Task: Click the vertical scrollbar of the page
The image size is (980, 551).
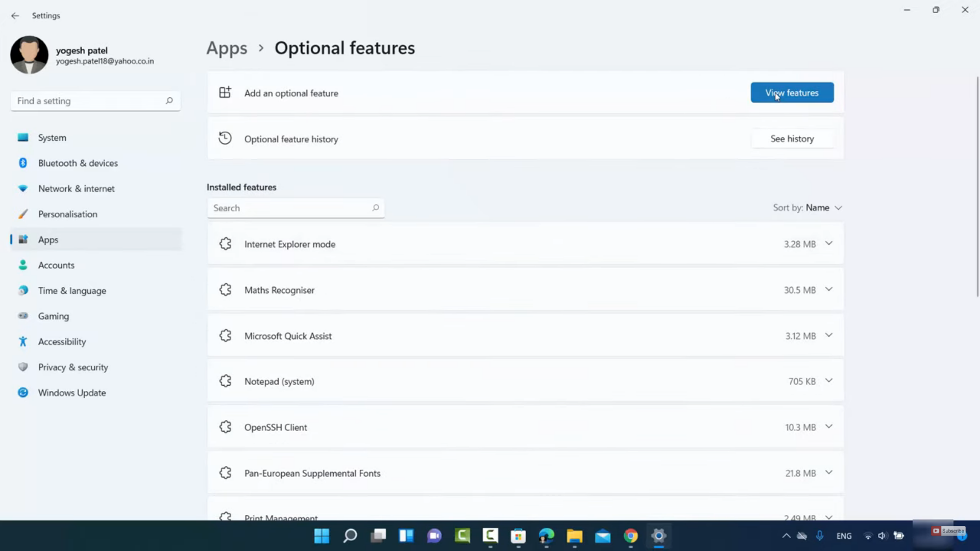Action: (977, 186)
